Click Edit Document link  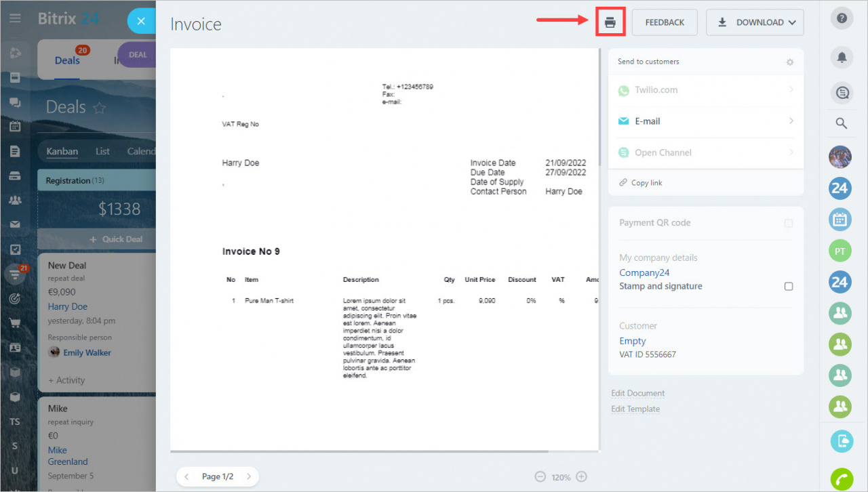(x=637, y=393)
